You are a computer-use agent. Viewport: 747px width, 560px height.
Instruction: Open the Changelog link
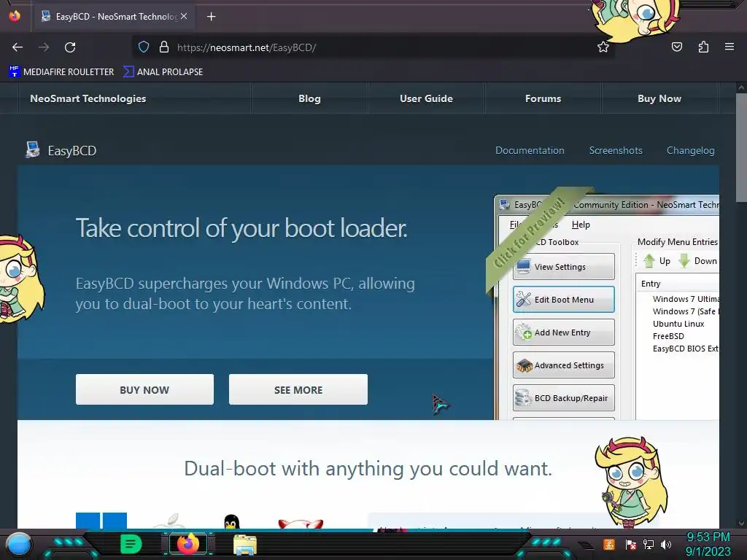pyautogui.click(x=690, y=150)
